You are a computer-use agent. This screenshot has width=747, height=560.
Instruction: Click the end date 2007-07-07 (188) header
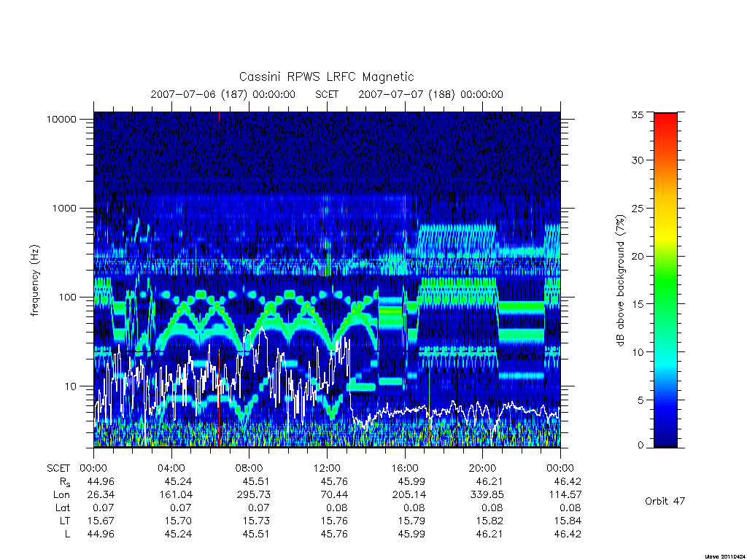click(430, 94)
